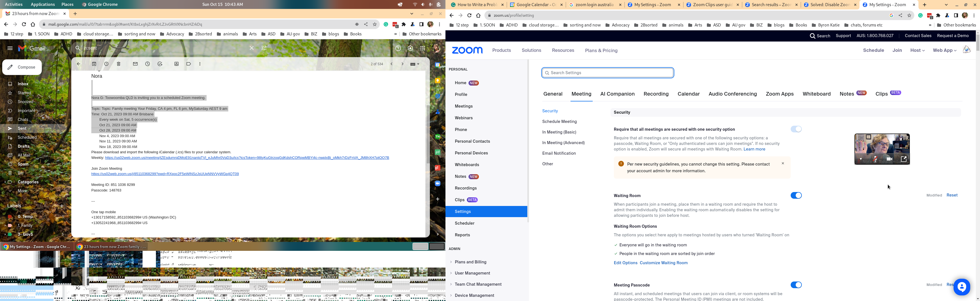Switch to the Recording settings tab

[x=656, y=94]
